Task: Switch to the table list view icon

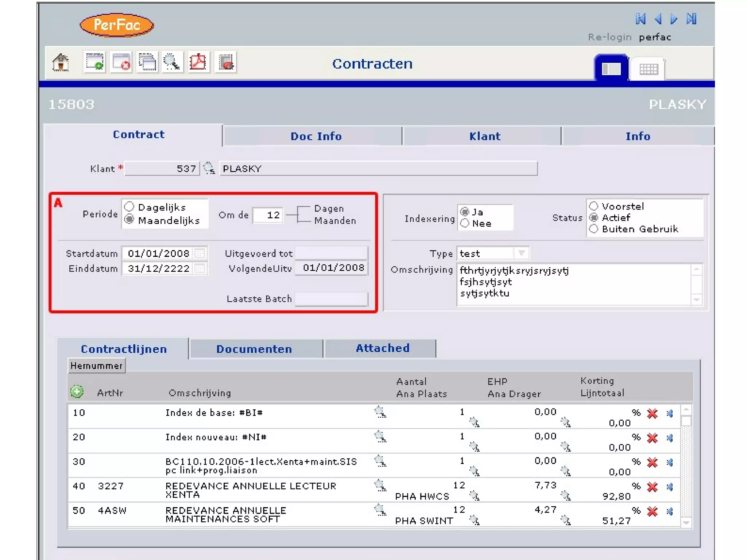Action: pos(648,69)
